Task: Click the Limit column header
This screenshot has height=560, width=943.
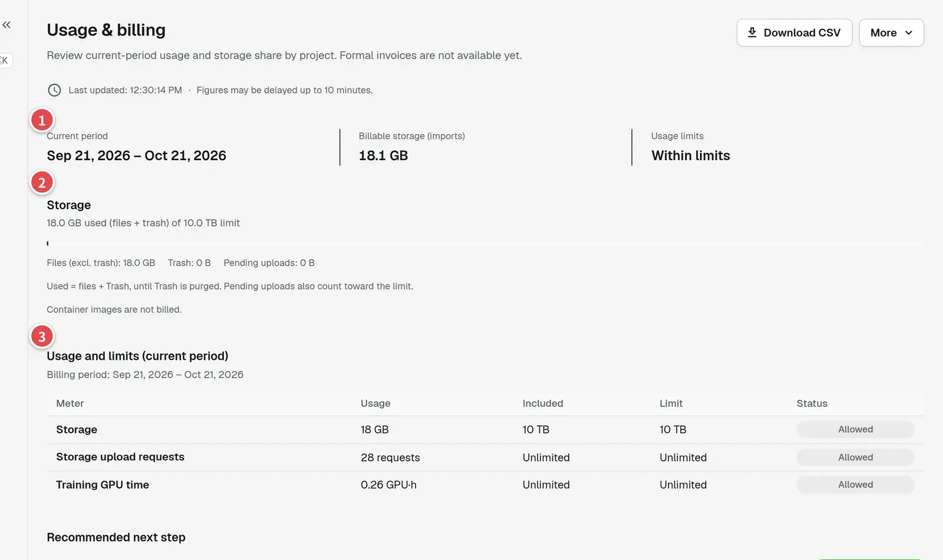Action: click(x=671, y=403)
